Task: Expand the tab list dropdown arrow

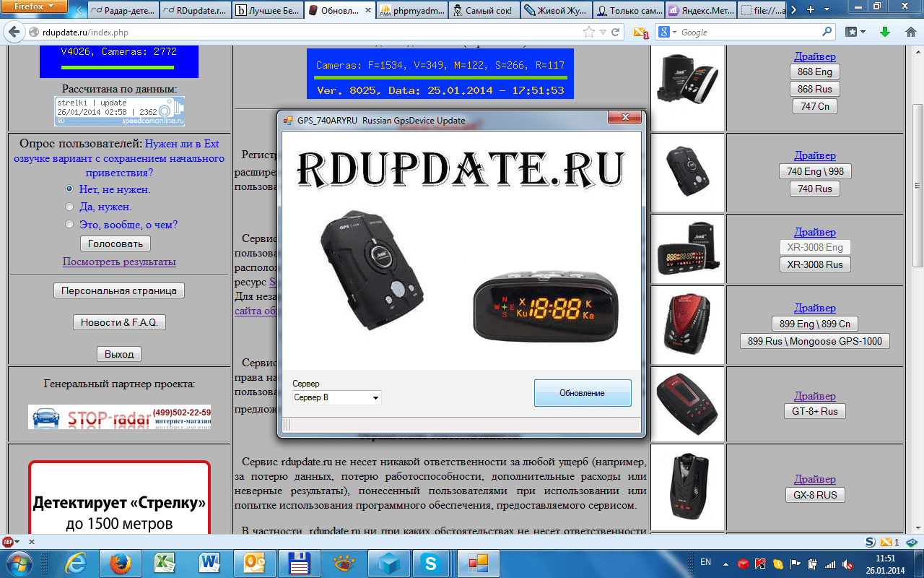Action: click(827, 9)
